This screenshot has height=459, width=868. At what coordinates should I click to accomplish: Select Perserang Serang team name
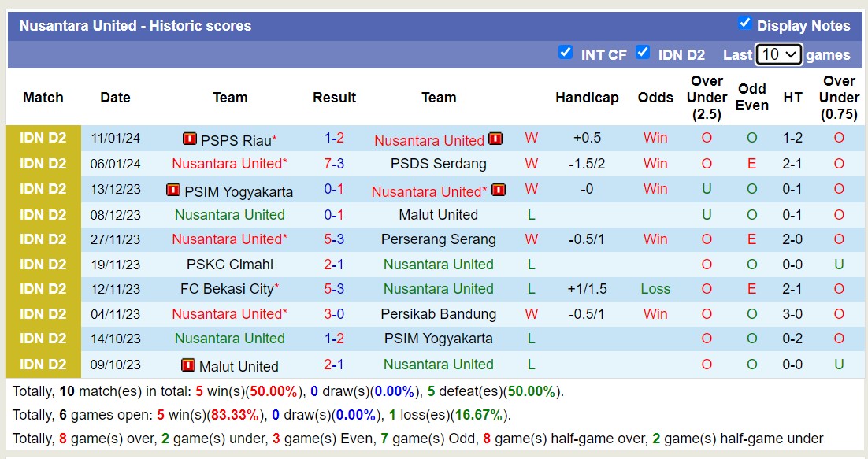point(439,239)
